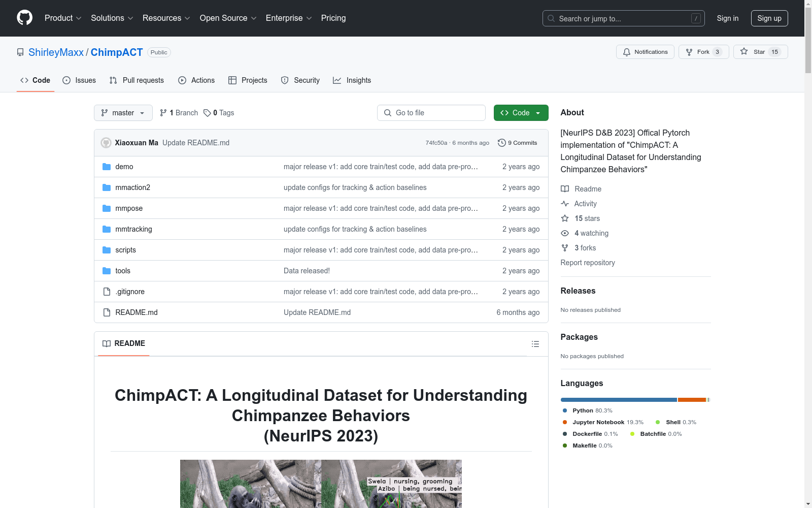Click the README.md file icon

click(107, 312)
